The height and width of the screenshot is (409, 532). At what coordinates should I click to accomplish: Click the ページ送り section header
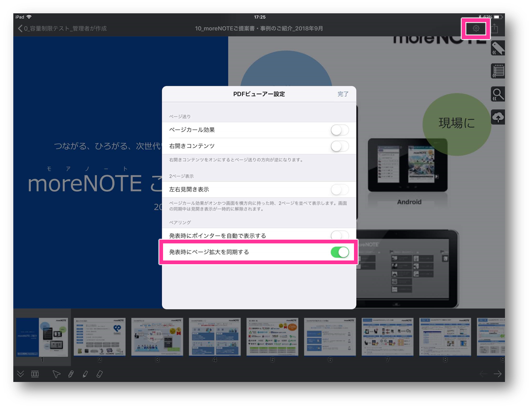tap(180, 117)
